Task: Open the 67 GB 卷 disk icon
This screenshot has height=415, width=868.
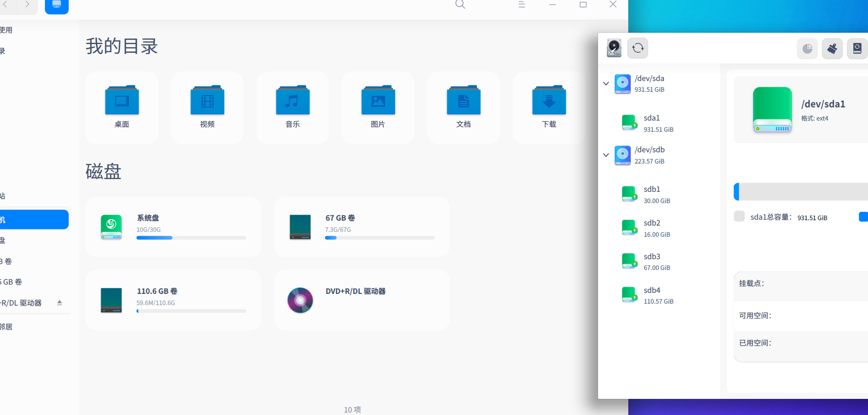Action: (x=300, y=227)
